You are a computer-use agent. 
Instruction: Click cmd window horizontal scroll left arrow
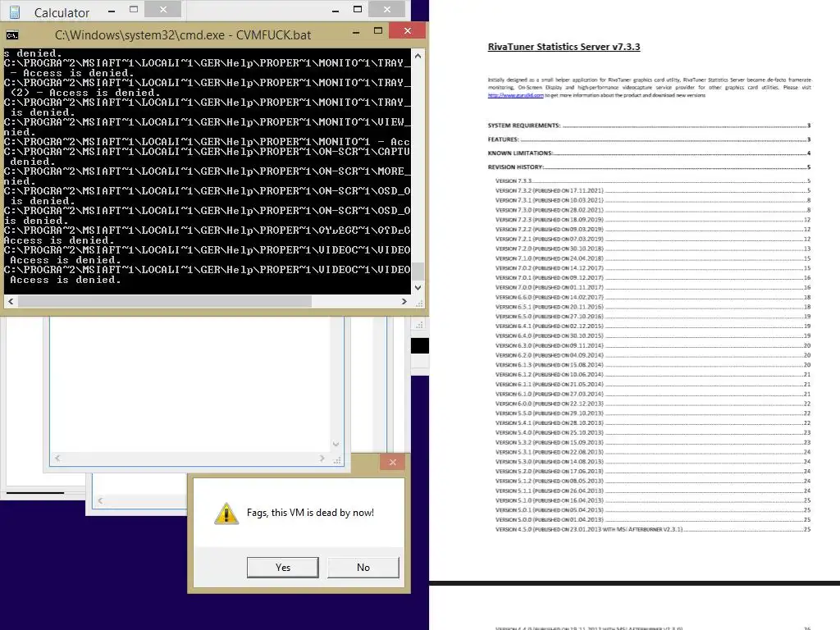11,302
